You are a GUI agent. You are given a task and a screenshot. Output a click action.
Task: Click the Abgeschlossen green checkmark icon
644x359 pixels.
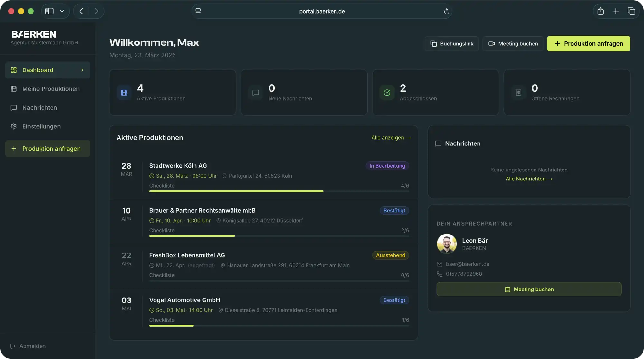coord(387,93)
